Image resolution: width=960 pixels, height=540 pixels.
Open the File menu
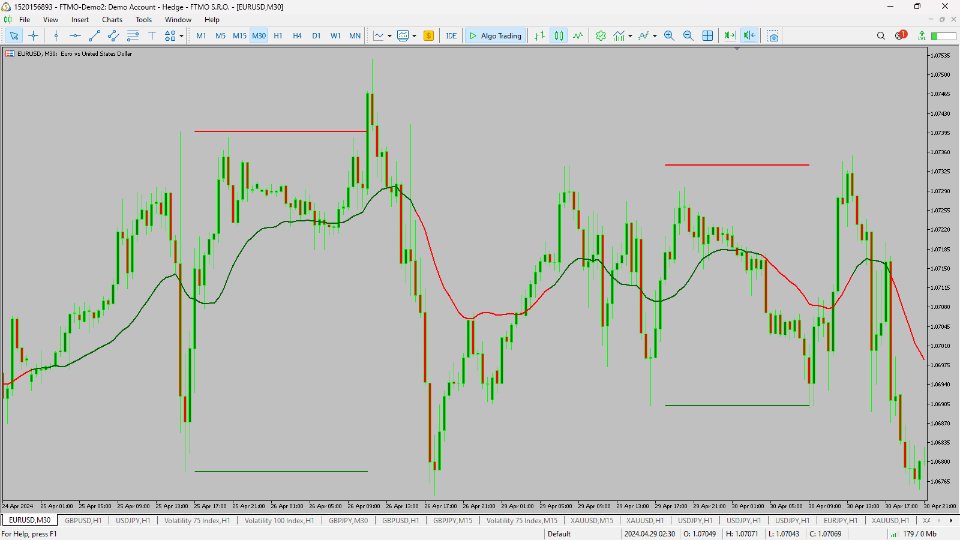(x=24, y=20)
